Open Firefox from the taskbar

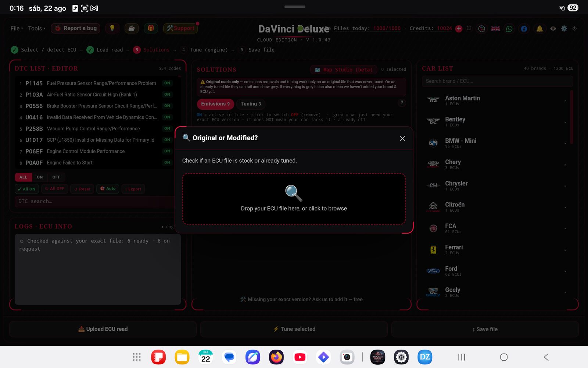(x=276, y=357)
